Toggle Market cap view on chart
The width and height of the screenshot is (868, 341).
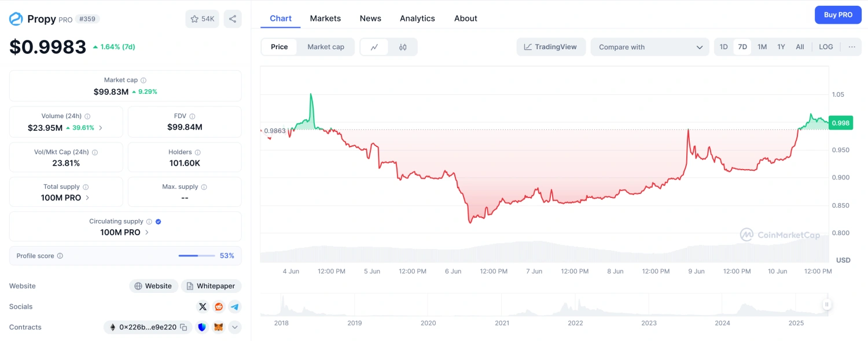[x=326, y=47]
